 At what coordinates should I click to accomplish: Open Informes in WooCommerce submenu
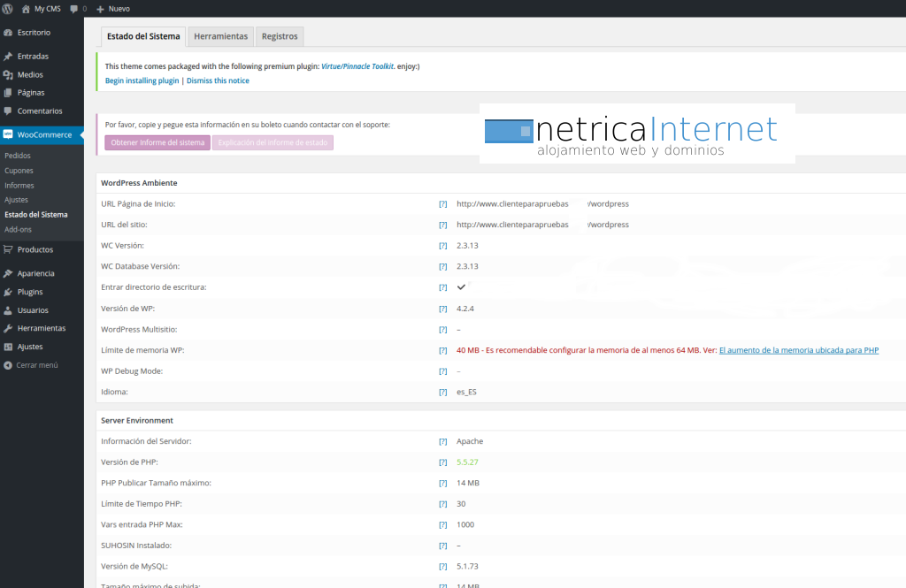[x=19, y=186]
